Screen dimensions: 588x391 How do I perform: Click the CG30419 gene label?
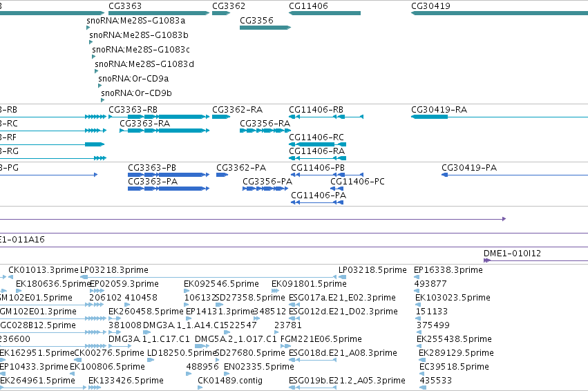pyautogui.click(x=430, y=6)
